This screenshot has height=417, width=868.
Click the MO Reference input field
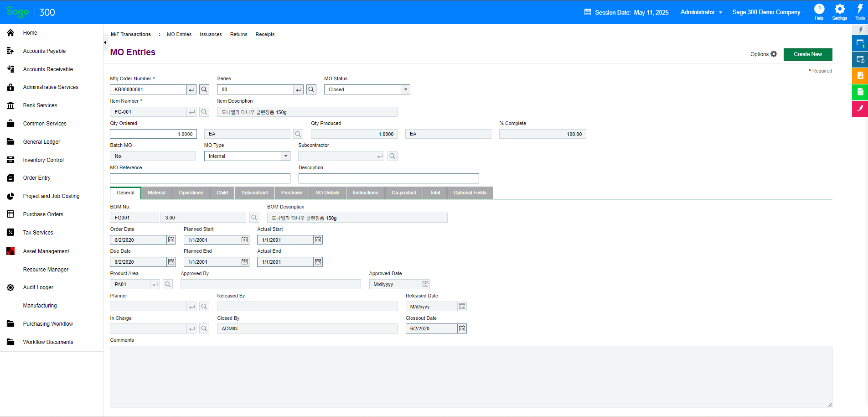[x=200, y=178]
